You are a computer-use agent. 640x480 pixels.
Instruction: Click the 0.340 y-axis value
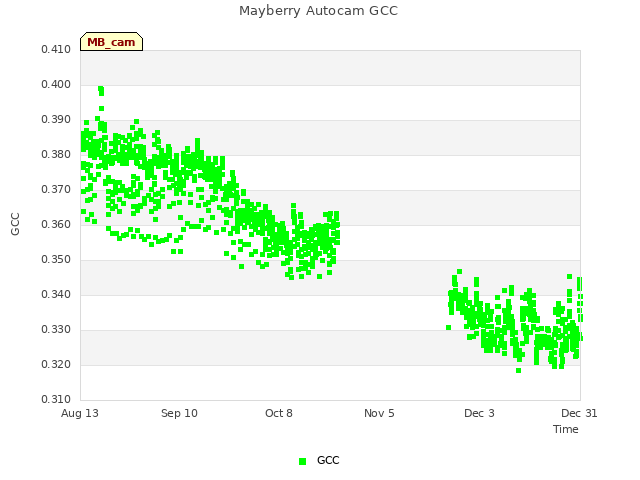56,295
